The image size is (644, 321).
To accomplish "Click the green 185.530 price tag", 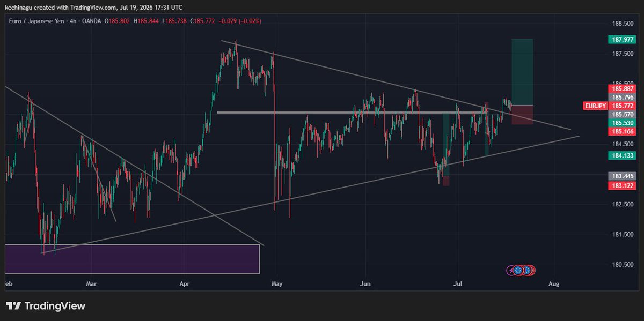I will 621,123.
